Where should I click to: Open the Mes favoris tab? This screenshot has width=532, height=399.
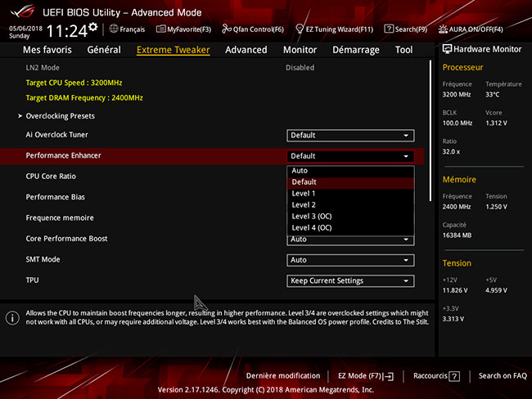point(47,50)
